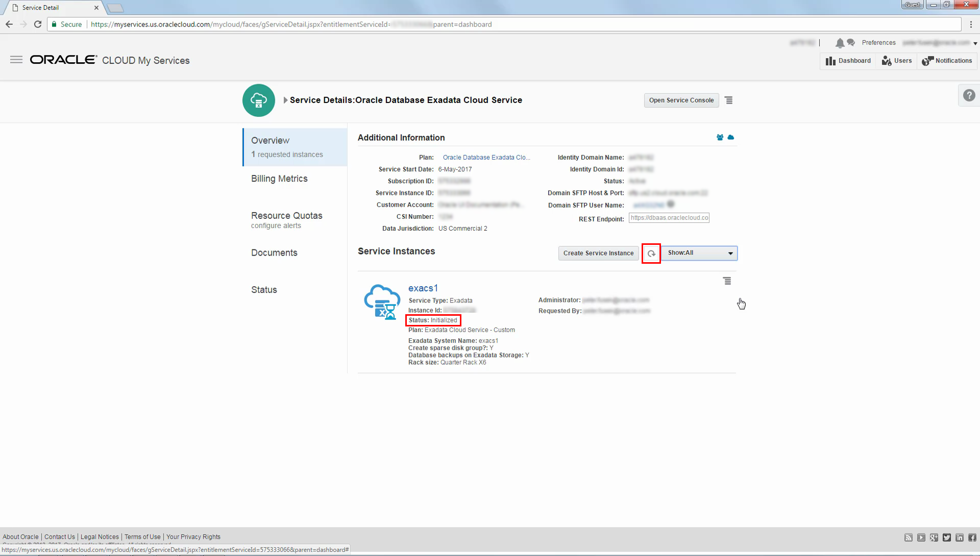Open the service actions menu icon beside Open Service Console
This screenshot has height=556, width=980.
(729, 100)
